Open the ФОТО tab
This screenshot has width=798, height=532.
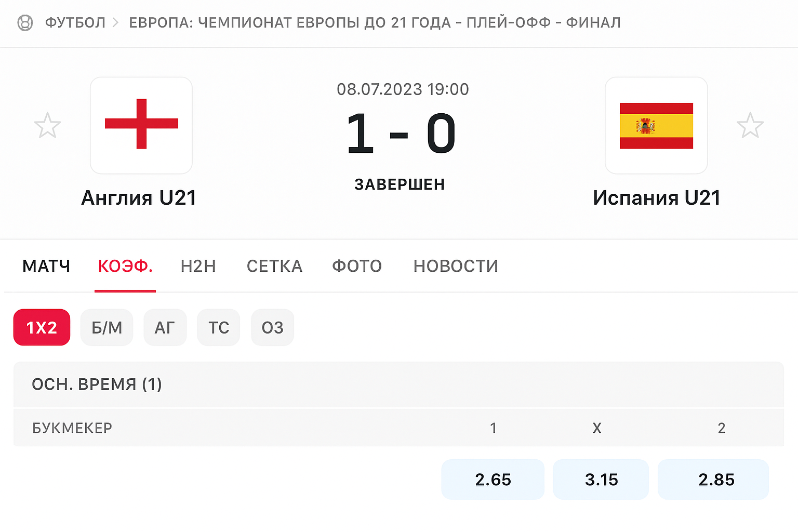(356, 266)
